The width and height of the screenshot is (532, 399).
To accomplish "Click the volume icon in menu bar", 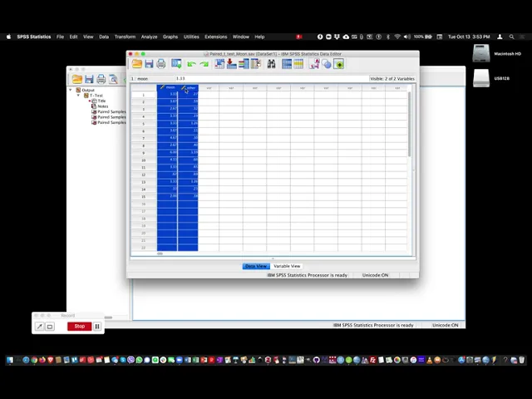I will pyautogui.click(x=406, y=37).
